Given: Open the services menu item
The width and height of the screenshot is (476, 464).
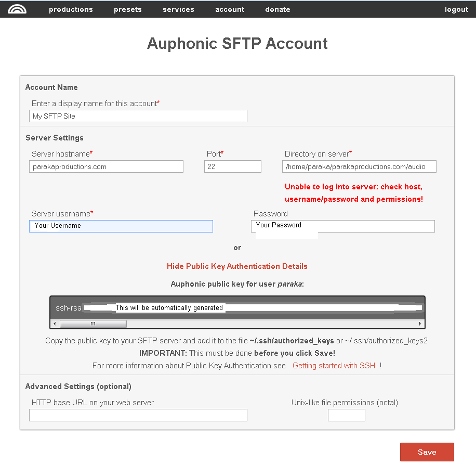Looking at the screenshot, I should click(x=178, y=9).
